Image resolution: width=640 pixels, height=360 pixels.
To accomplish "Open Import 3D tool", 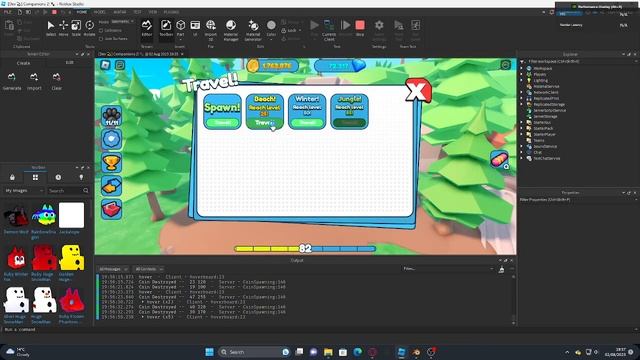I will [211, 30].
